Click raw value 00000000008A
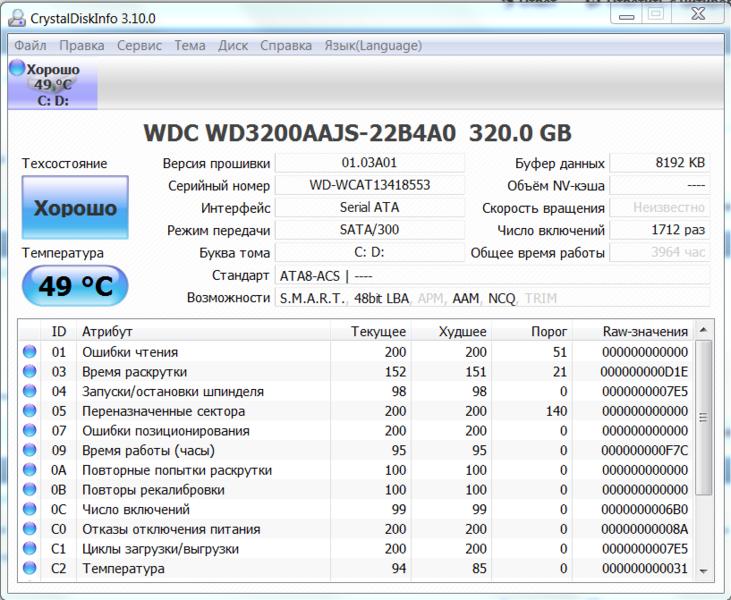The width and height of the screenshot is (731, 600). (644, 529)
